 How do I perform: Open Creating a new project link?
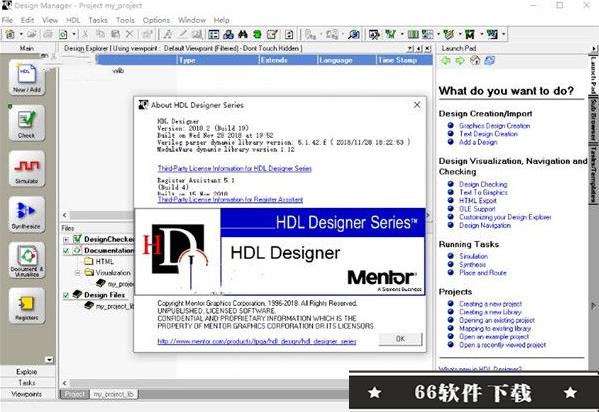490,304
